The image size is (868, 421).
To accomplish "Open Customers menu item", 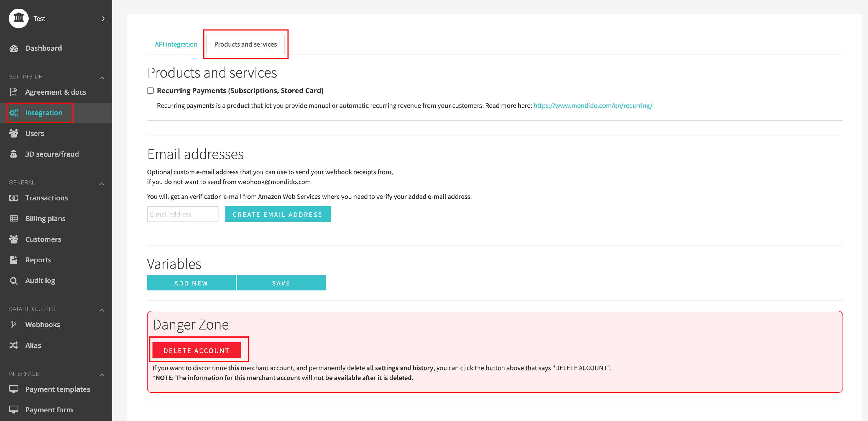I will [x=43, y=239].
